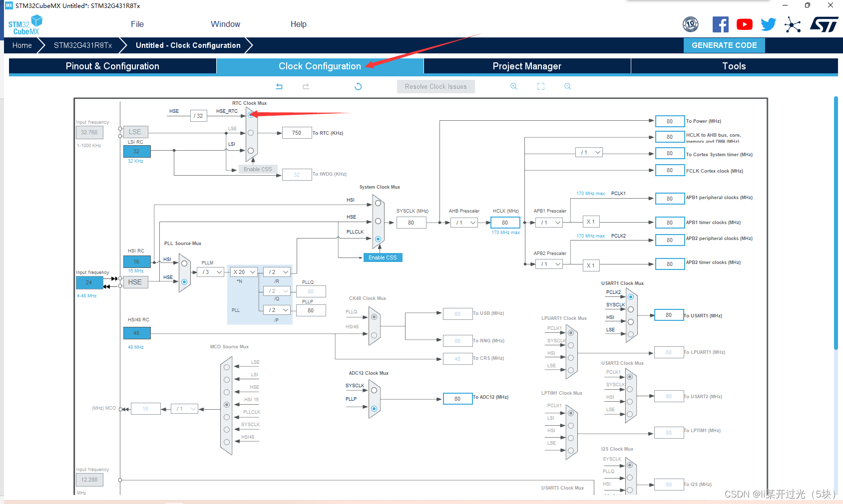Switch to Project Manager tab
This screenshot has height=504, width=843.
point(527,66)
